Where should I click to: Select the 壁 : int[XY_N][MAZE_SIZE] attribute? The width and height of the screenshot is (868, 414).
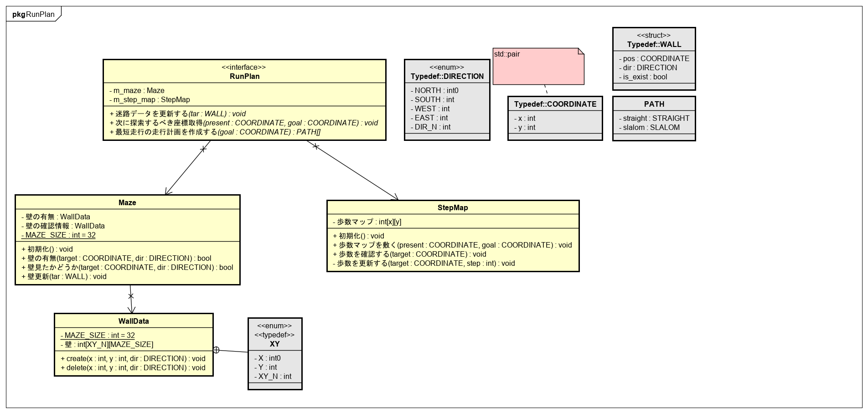(107, 344)
